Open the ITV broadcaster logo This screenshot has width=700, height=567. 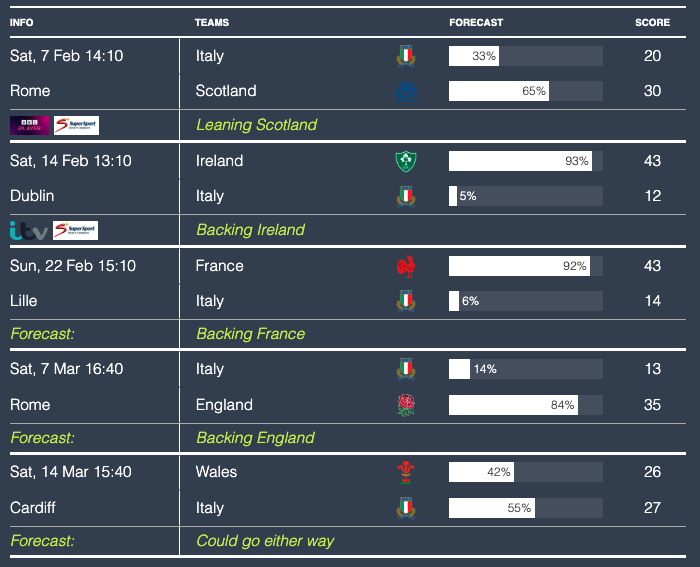[28, 230]
